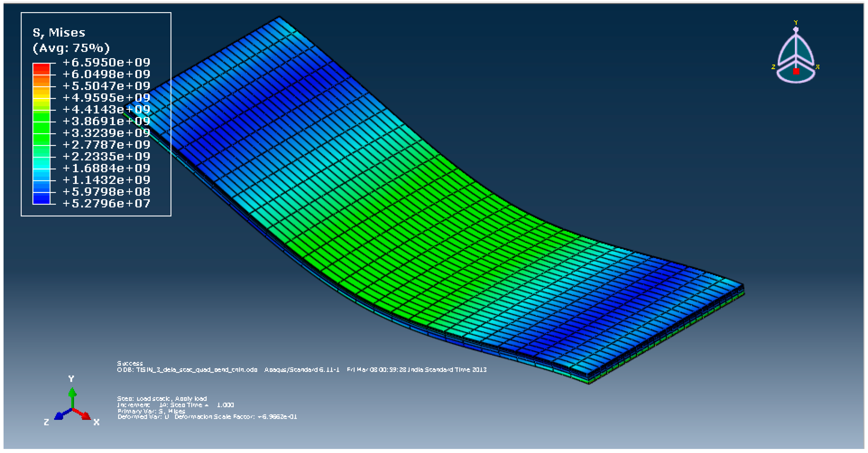The image size is (868, 453).
Task: Click the S, Mises legend title
Action: [x=59, y=33]
